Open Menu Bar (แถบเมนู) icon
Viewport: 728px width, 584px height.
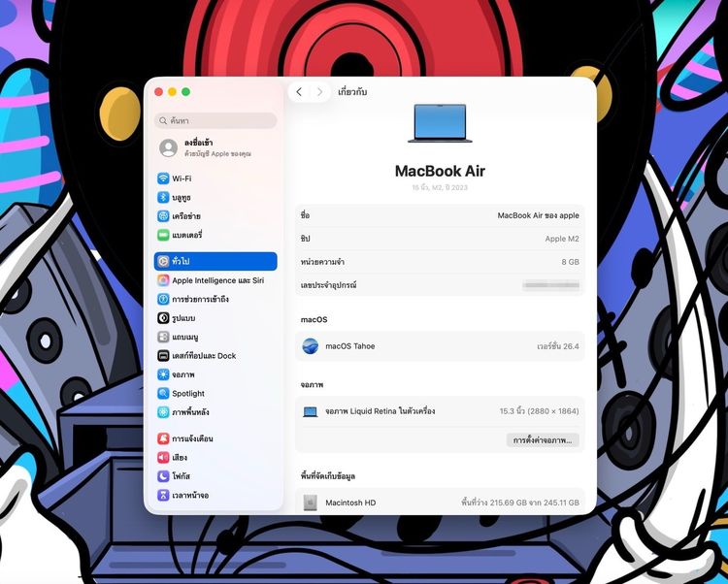click(x=163, y=337)
